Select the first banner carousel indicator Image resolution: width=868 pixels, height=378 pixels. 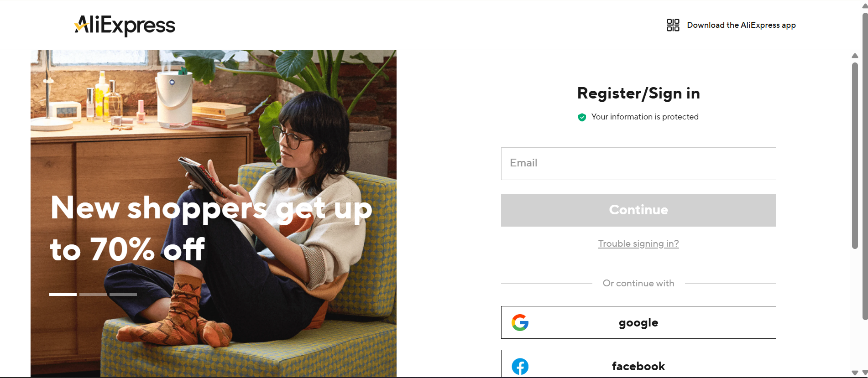[x=63, y=295]
